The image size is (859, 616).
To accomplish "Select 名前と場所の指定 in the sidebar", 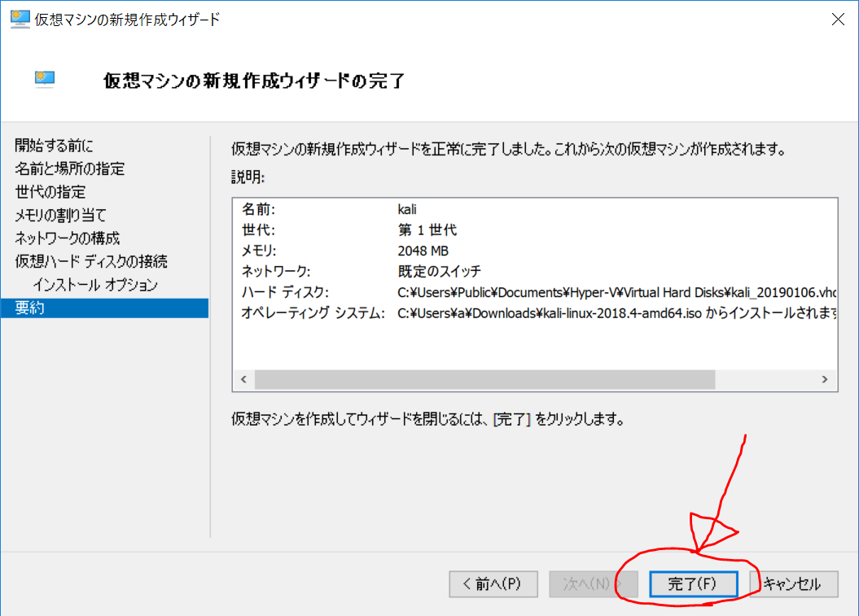I will 70,169.
